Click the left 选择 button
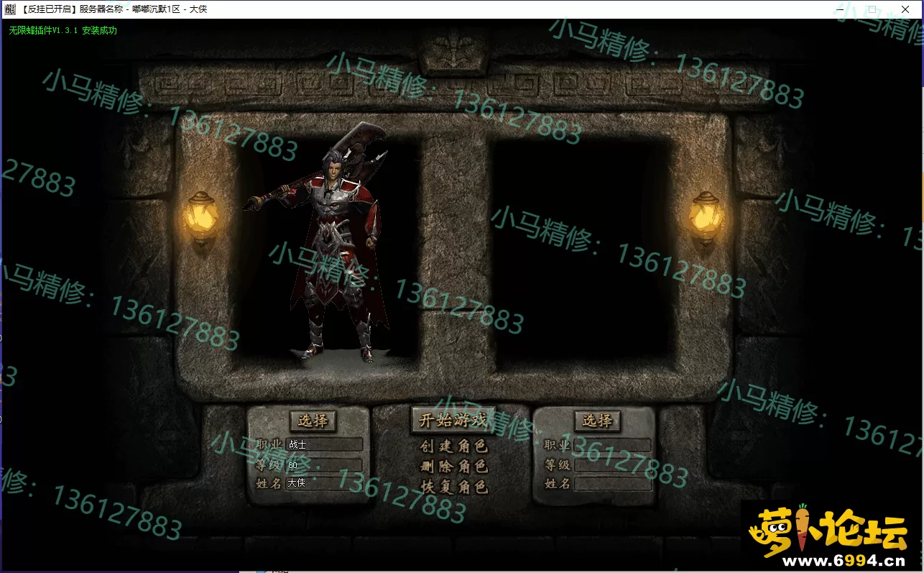 pos(313,421)
